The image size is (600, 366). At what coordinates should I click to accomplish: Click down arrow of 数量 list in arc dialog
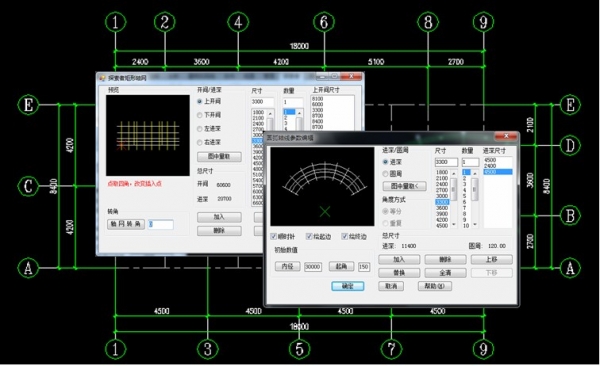(x=475, y=225)
